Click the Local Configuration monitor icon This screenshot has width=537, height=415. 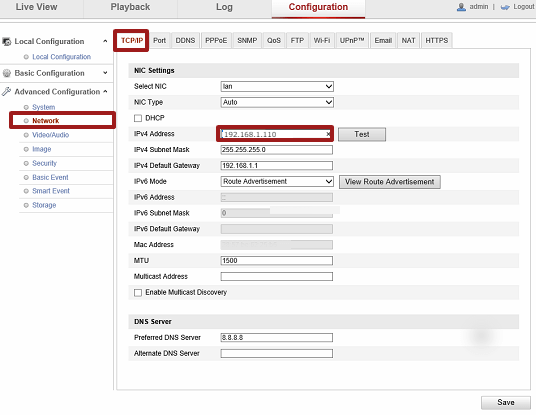[7, 41]
